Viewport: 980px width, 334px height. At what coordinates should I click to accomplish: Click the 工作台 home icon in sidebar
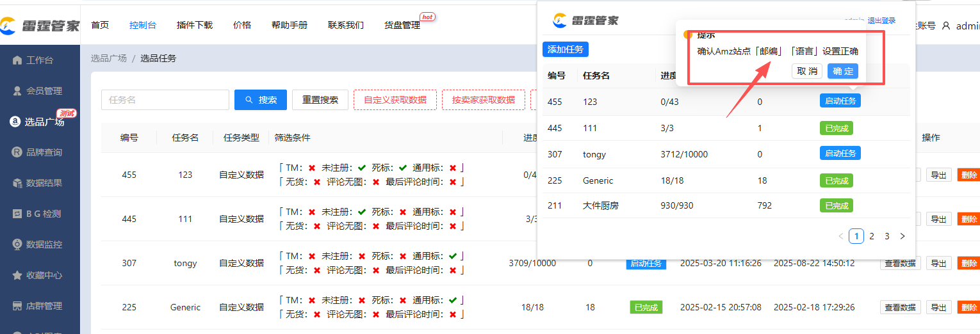point(17,60)
